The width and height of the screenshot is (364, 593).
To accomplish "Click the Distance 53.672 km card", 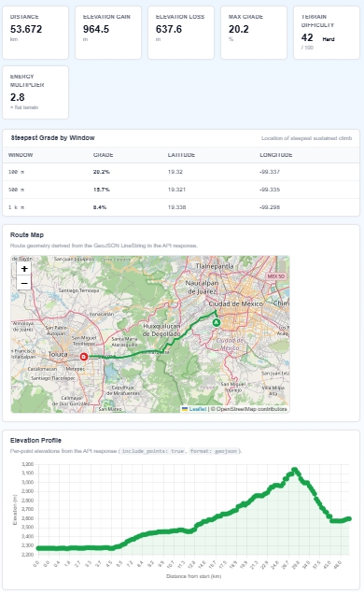I will click(x=35, y=33).
